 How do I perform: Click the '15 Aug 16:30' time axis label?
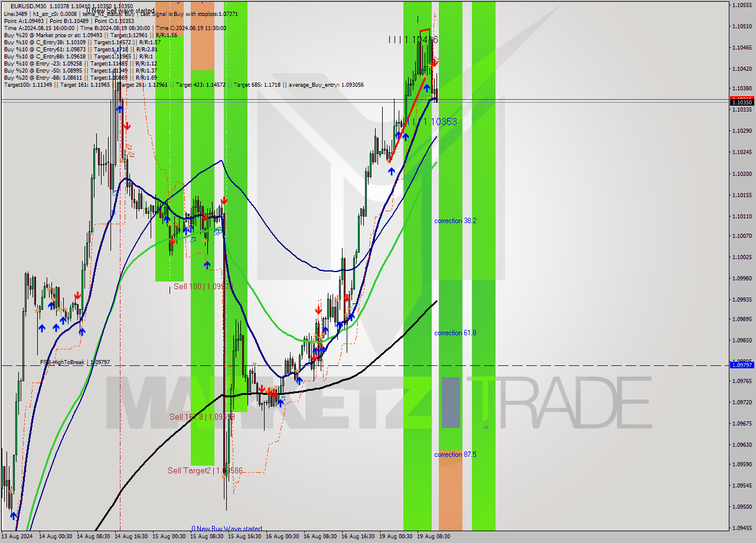[245, 537]
